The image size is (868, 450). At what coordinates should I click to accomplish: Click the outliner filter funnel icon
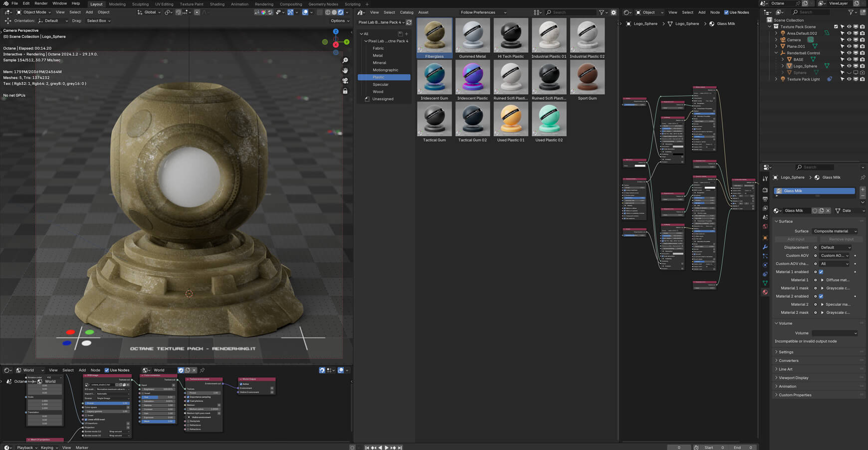pos(851,12)
